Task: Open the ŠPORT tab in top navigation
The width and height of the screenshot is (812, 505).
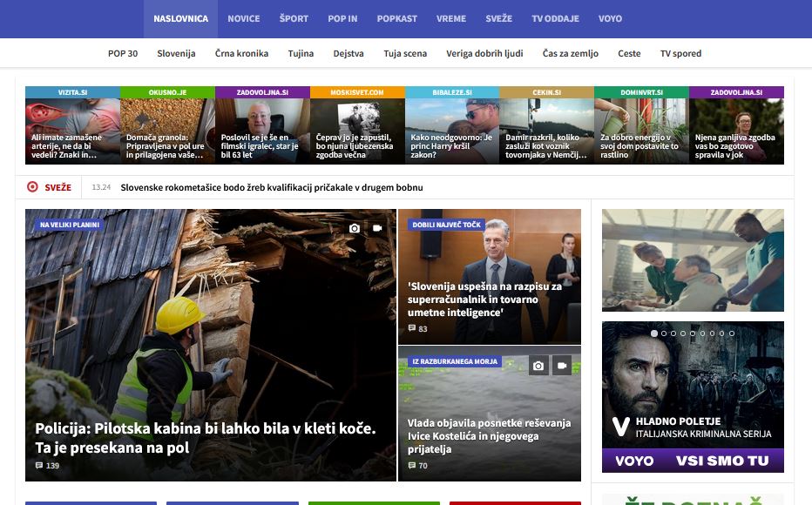Action: (x=294, y=18)
